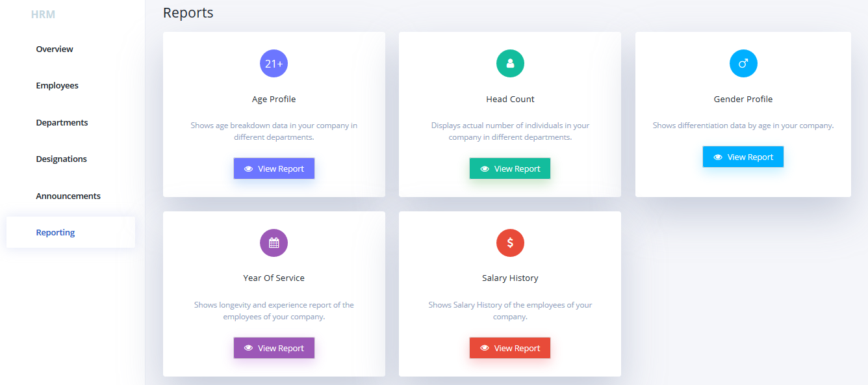868x385 pixels.
Task: Open the Salary History report
Action: tap(510, 348)
